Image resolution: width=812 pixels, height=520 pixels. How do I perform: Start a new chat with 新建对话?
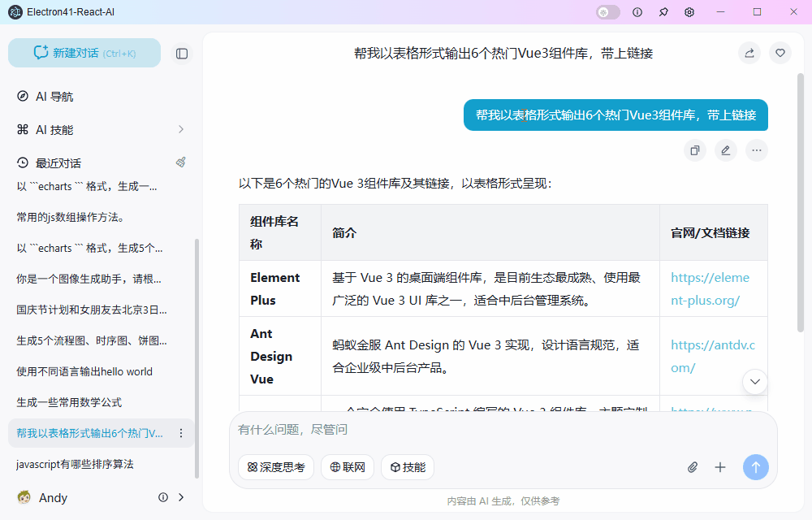(84, 53)
